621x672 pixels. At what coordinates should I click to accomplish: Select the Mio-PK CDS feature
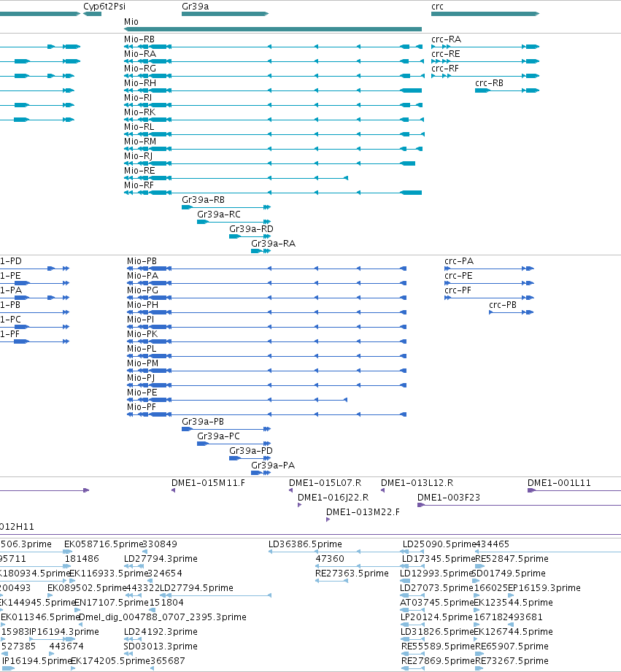pos(266,341)
